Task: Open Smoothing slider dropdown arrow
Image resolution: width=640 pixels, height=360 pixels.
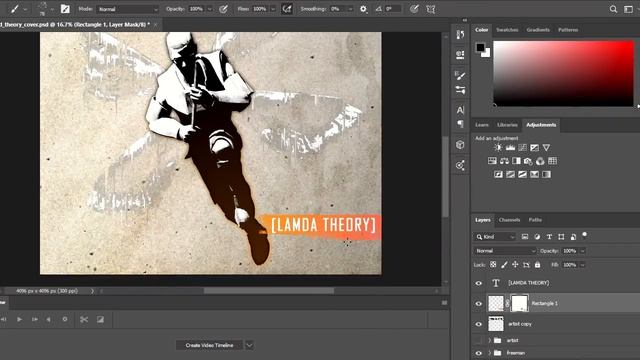Action: pos(350,9)
